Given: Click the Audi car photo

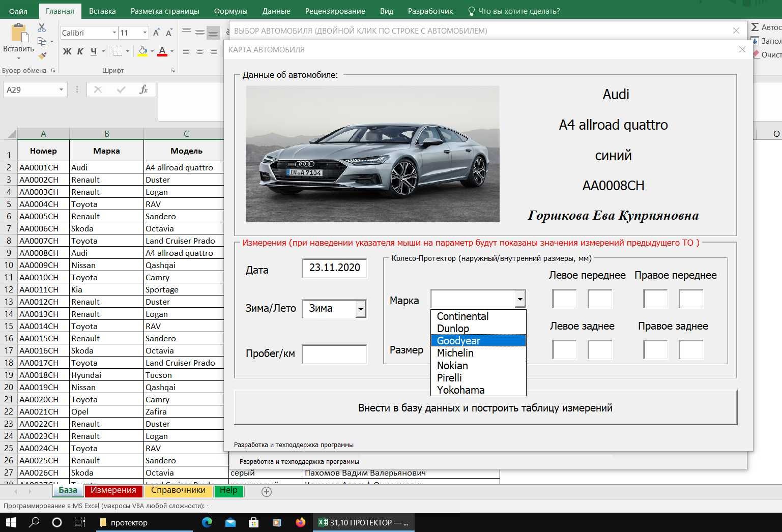Looking at the screenshot, I should (x=372, y=154).
